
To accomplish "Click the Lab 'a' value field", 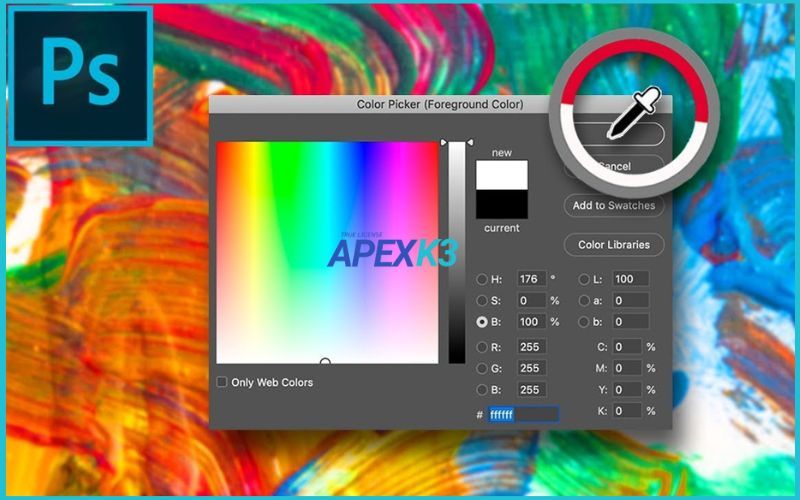I will coord(631,301).
